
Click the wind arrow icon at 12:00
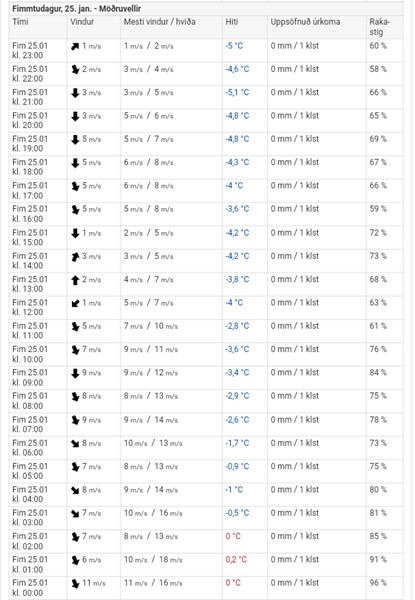(75, 303)
